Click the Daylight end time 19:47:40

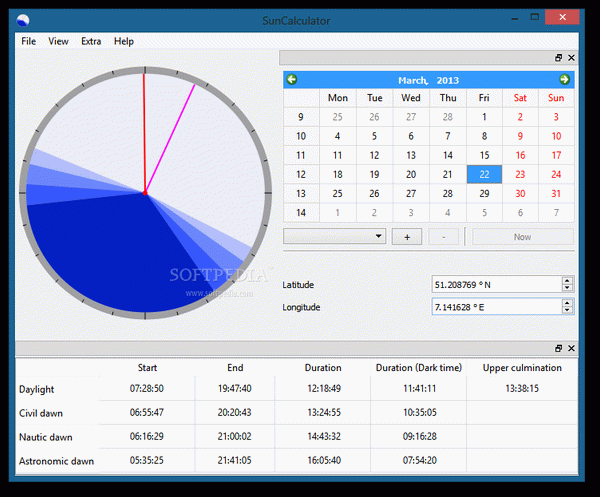[235, 389]
